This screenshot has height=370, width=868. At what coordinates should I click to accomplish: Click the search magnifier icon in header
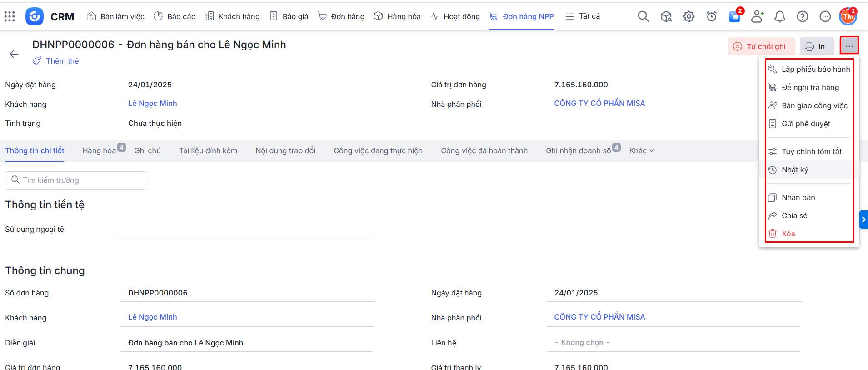[x=643, y=17]
